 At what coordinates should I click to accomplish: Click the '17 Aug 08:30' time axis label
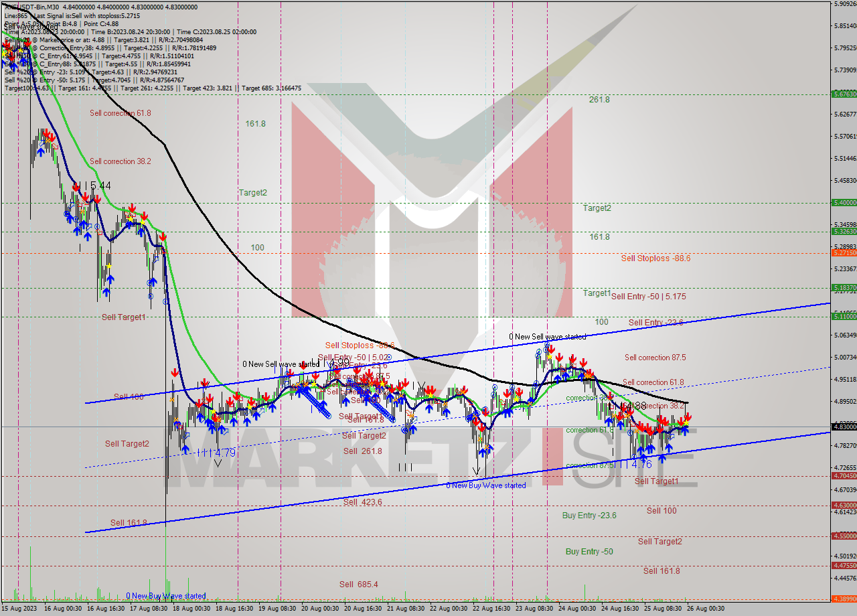pyautogui.click(x=149, y=609)
